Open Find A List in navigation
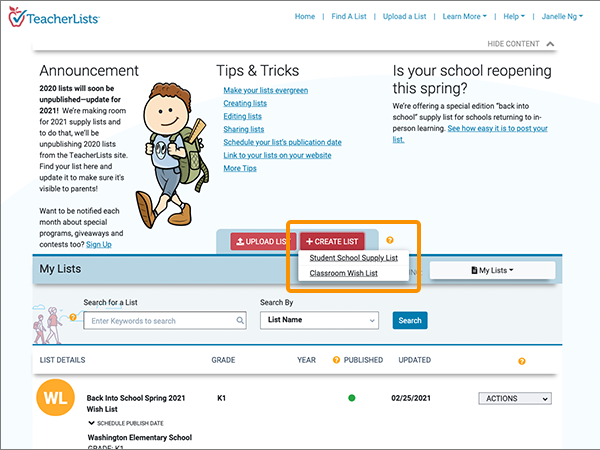The image size is (600, 450). coord(349,16)
